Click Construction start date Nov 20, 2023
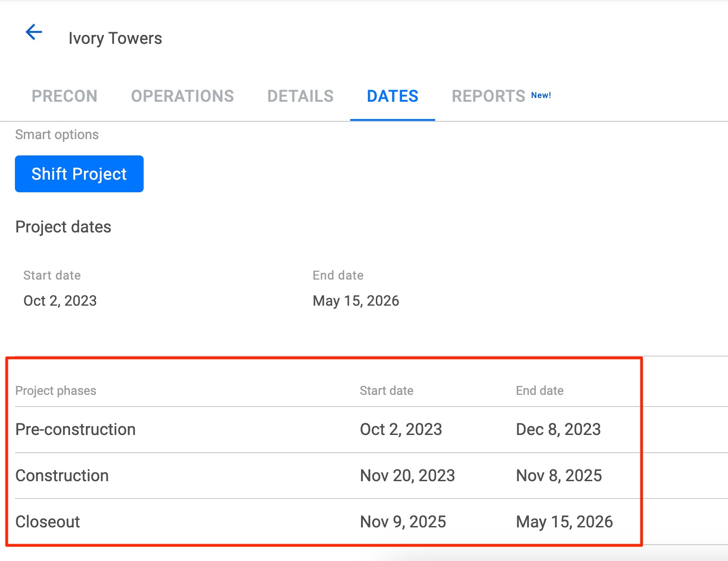Screen dimensions: 728x561 click(408, 476)
